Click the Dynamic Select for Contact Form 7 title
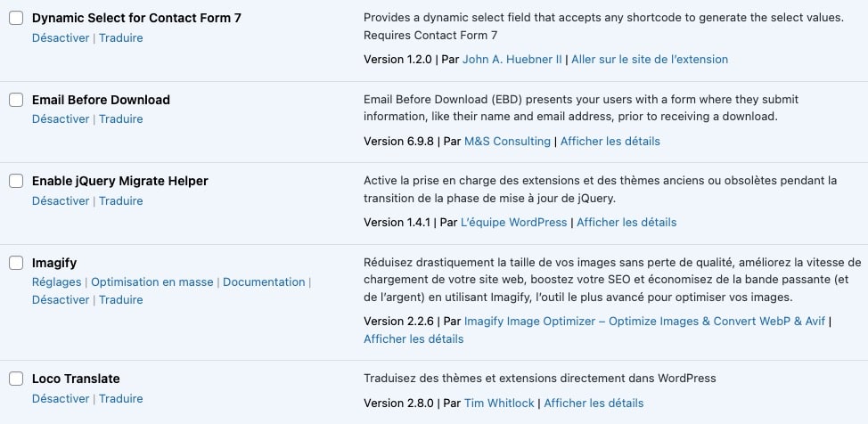Viewport: 868px width, 424px height. tap(136, 18)
